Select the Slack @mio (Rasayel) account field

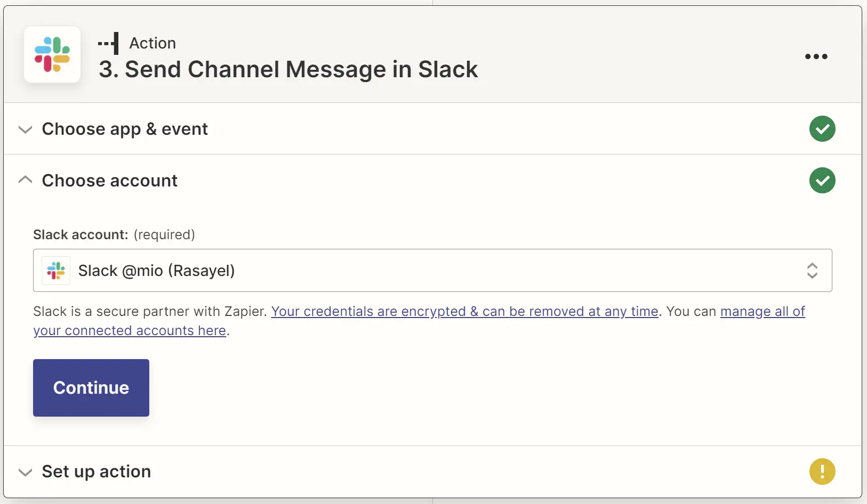[432, 271]
